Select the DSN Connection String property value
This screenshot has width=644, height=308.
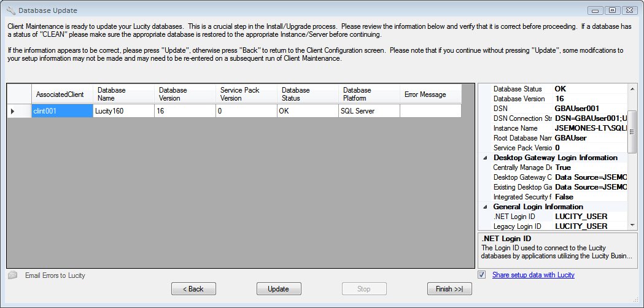(x=589, y=118)
